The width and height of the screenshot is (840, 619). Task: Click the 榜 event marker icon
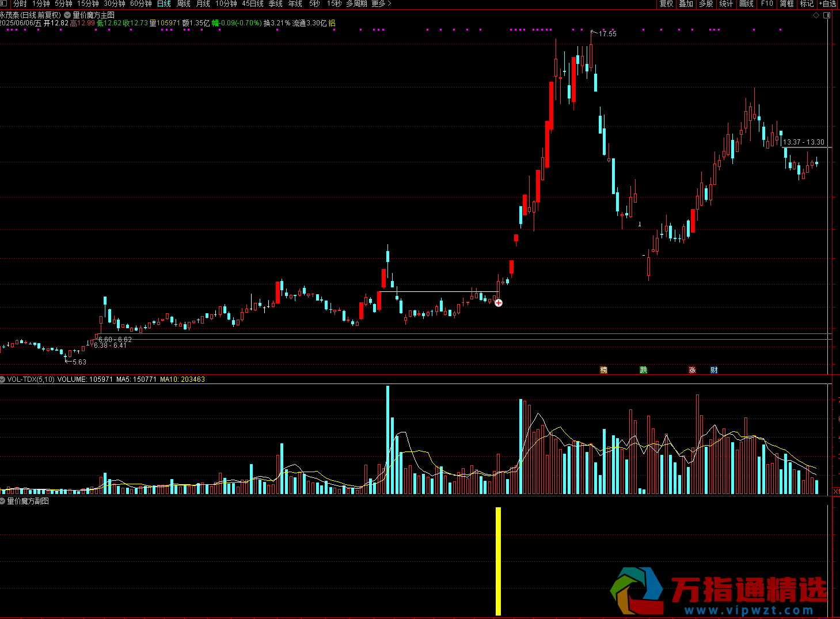pyautogui.click(x=603, y=370)
